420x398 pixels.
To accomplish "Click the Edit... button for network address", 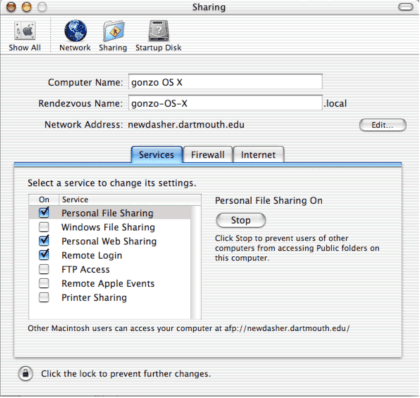I will tap(383, 125).
